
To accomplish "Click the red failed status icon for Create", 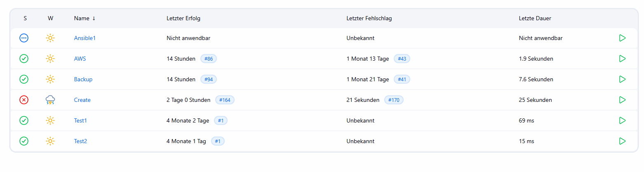I will click(24, 100).
